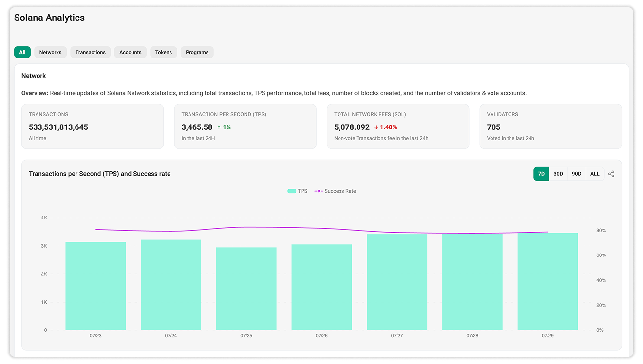Screen dimensions: 643x364
Task: Open the Transactions tab
Action: click(91, 52)
